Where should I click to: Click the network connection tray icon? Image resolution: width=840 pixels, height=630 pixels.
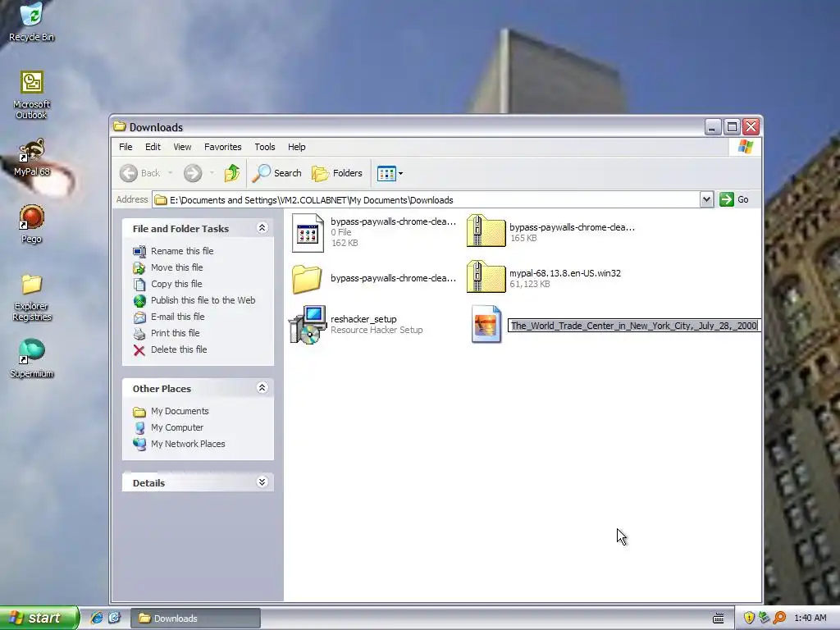tap(764, 618)
